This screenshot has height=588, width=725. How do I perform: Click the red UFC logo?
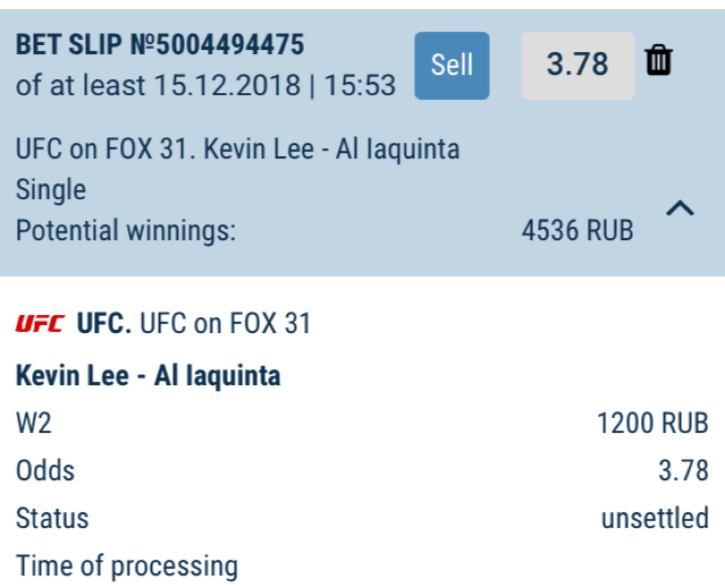(40, 324)
